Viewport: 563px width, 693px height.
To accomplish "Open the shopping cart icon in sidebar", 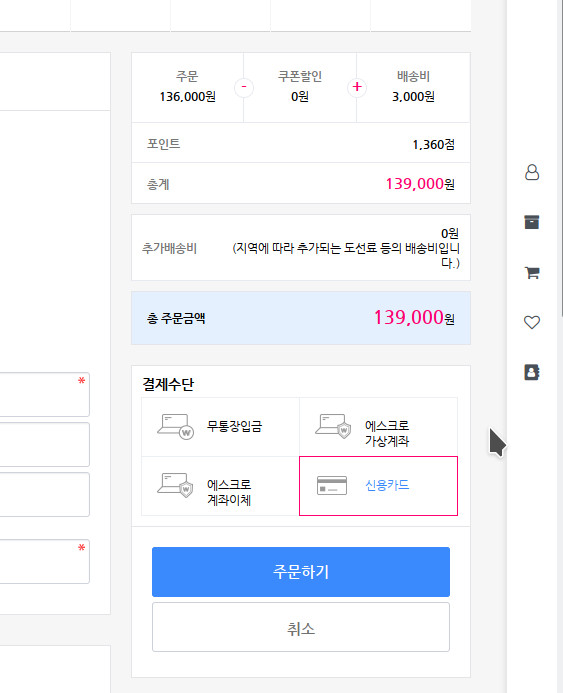I will point(532,272).
